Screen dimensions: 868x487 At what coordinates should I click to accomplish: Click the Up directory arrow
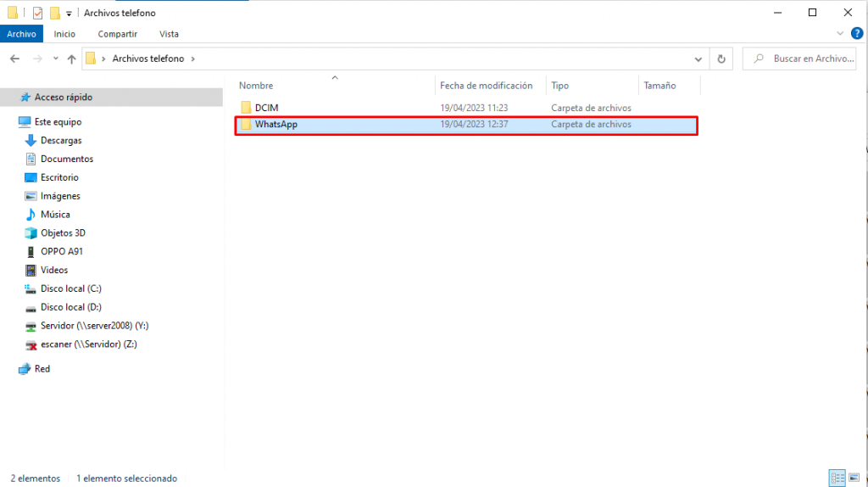coord(71,59)
